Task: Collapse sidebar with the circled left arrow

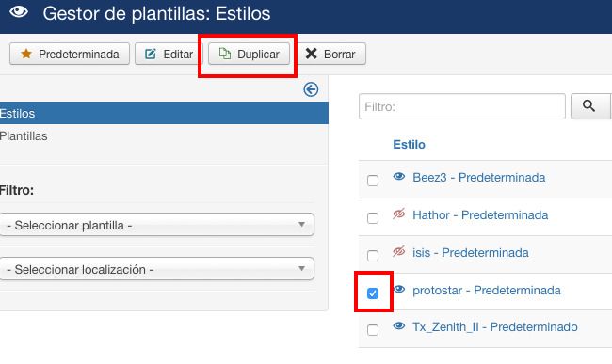Action: 311,89
